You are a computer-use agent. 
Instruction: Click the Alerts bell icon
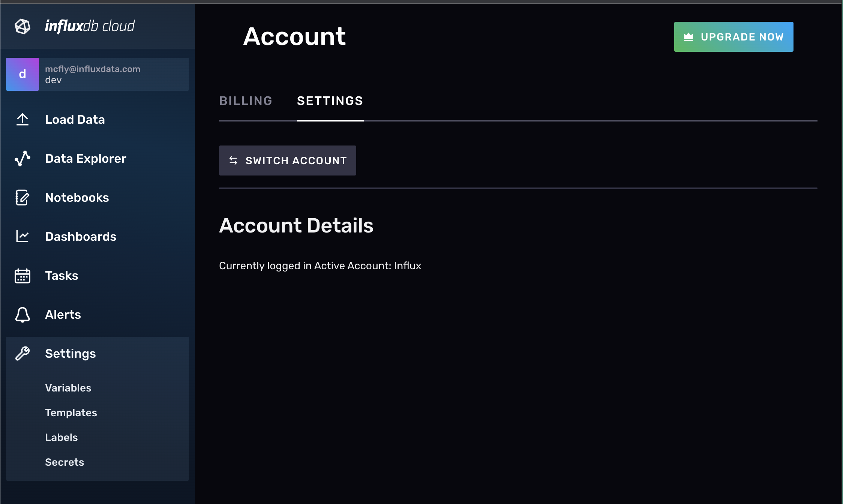click(22, 315)
